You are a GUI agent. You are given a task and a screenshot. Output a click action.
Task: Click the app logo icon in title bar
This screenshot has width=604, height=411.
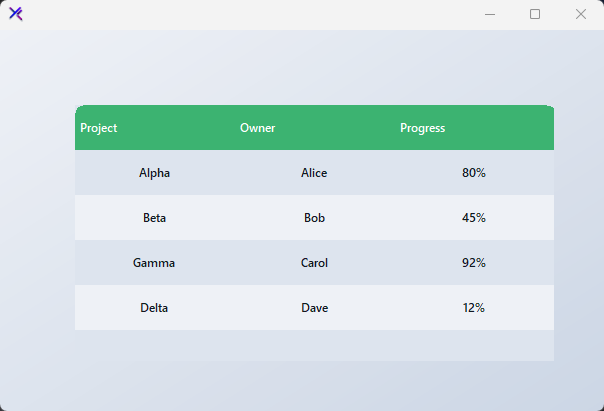pyautogui.click(x=16, y=14)
